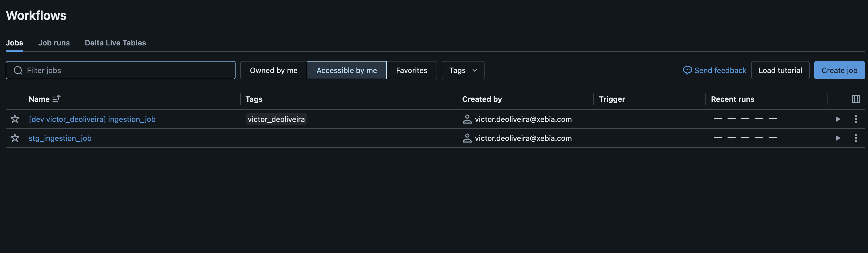868x253 pixels.
Task: Open the column selector icon
Action: coord(856,99)
